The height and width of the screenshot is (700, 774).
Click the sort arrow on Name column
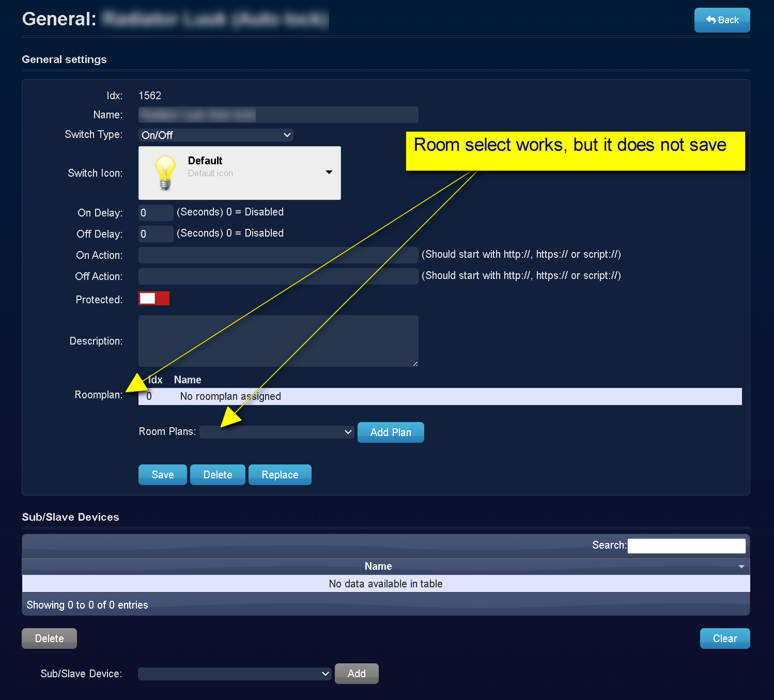(741, 566)
